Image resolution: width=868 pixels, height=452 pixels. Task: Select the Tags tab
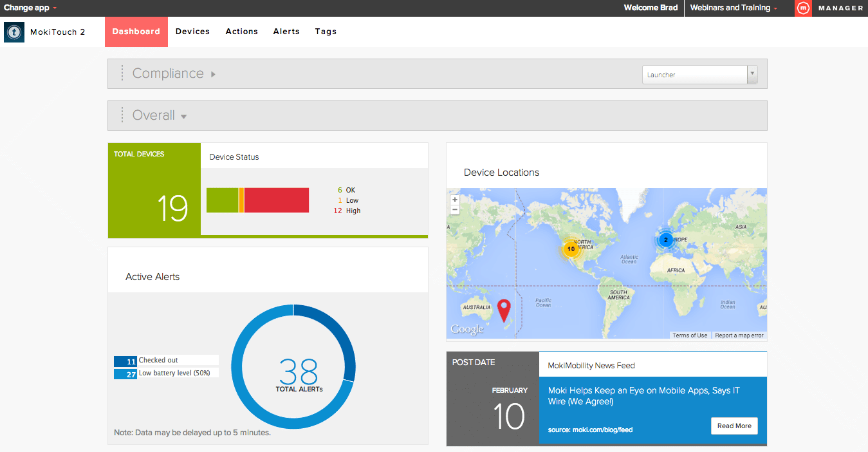(x=326, y=32)
